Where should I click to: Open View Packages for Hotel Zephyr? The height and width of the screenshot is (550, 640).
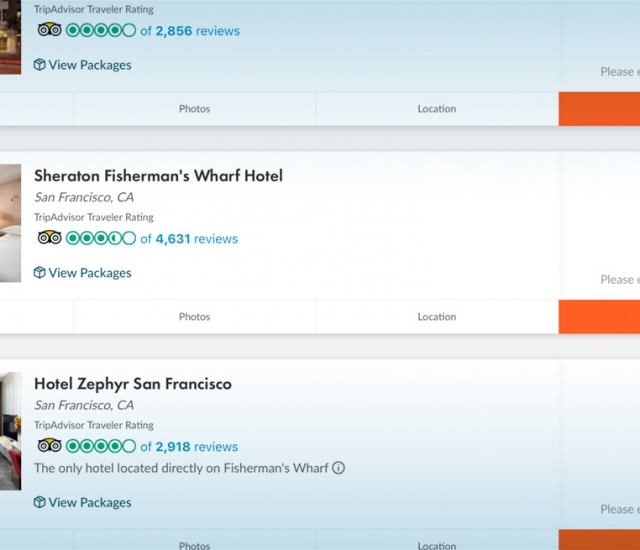click(x=82, y=502)
